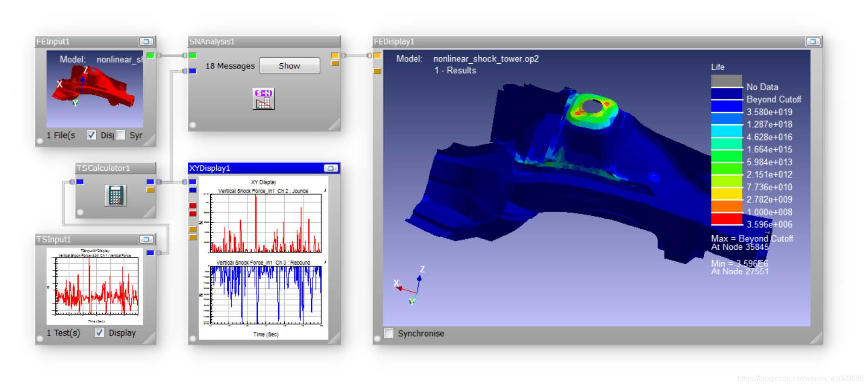Click the SNAnalysis1 blue time-series input pin
The image size is (868, 387).
click(x=193, y=71)
